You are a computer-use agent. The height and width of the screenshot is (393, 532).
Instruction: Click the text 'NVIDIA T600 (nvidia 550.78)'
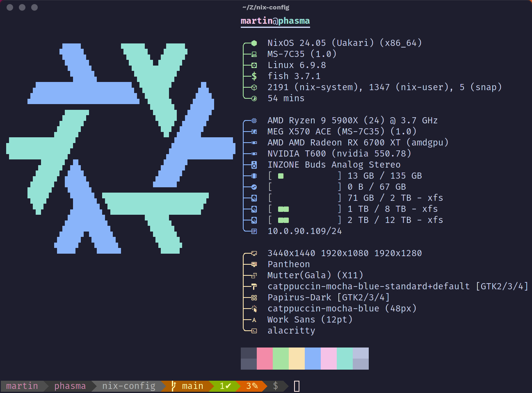(339, 154)
